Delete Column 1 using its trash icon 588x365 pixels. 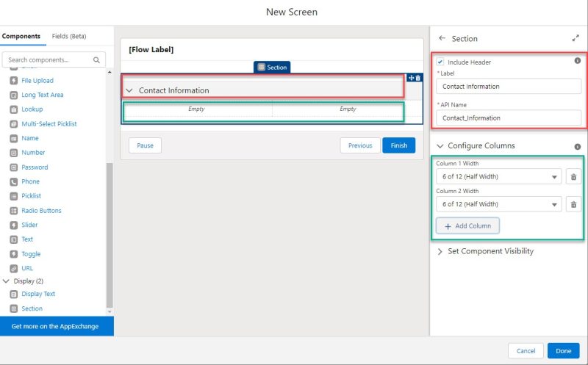[x=574, y=177]
